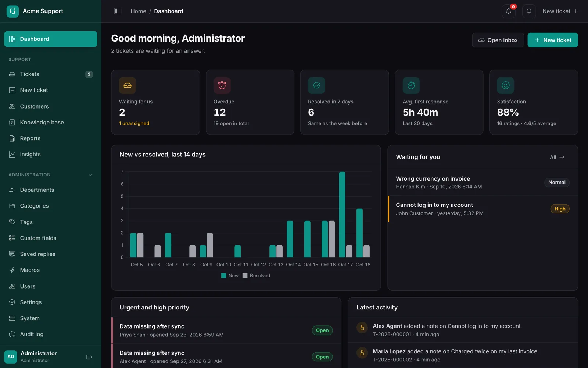Click the Resolved in 7 days check icon
The width and height of the screenshot is (588, 368).
click(316, 85)
